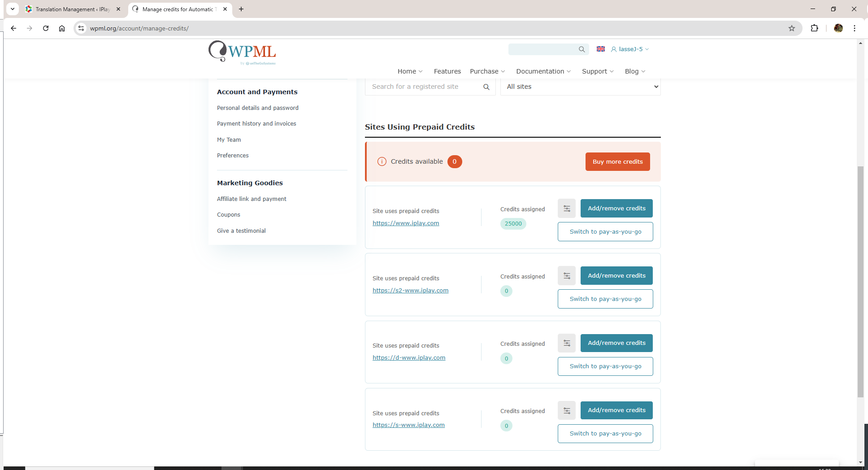Open the https://s-www.iplay.com site link
Viewport: 868px width, 470px height.
tap(408, 425)
